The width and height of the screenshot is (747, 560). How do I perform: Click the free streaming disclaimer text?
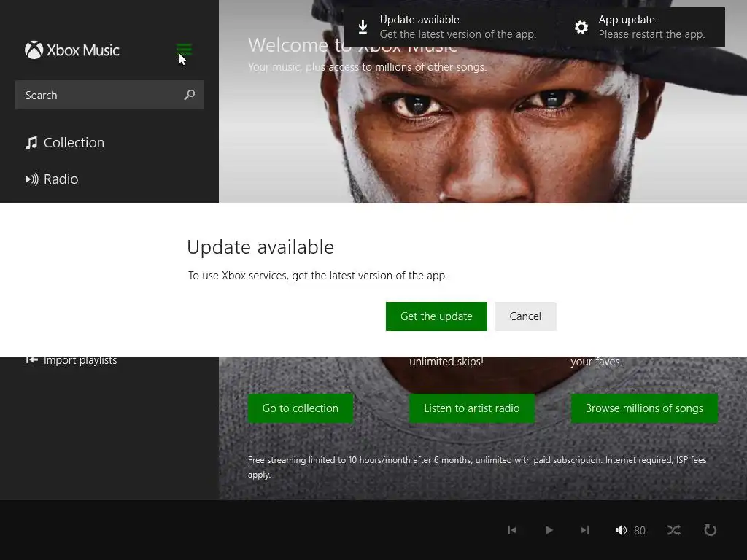(x=477, y=467)
